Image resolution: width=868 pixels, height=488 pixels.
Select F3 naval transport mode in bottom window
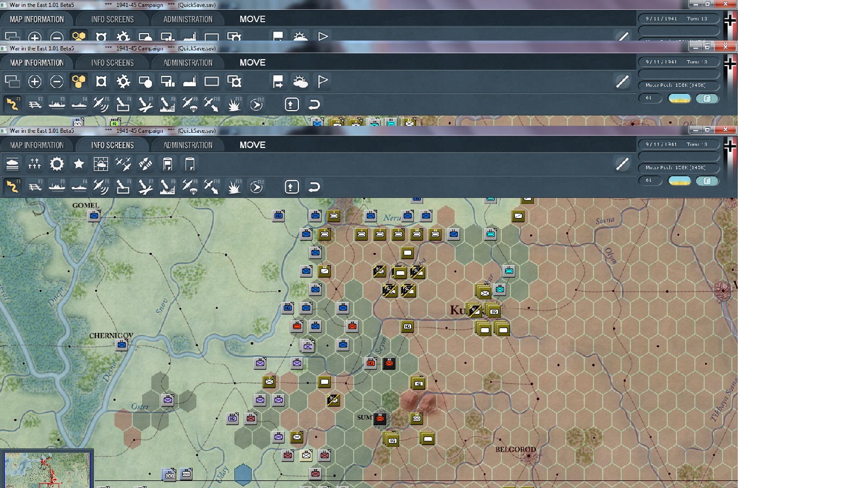[x=57, y=187]
